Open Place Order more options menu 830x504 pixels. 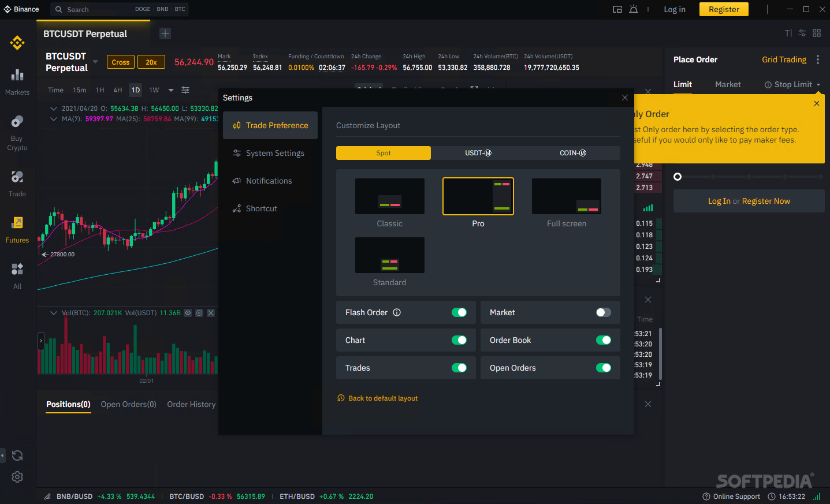click(x=818, y=59)
